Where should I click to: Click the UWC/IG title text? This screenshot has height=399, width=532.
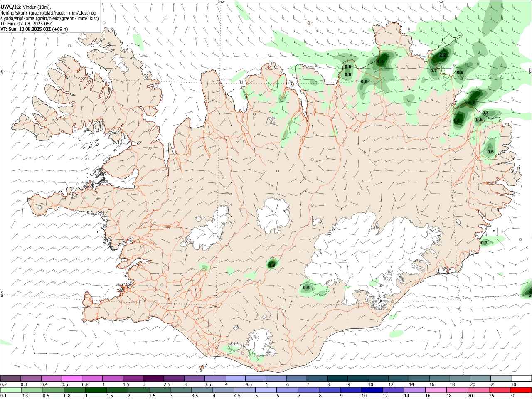click(10, 7)
